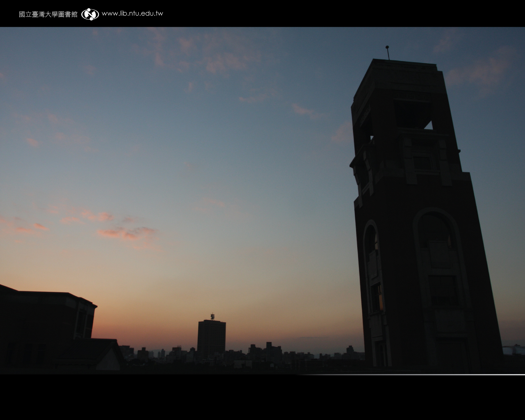525x420 pixels.
Task: Click the 國立臺灣大學圖書館 title text
Action: click(x=48, y=14)
